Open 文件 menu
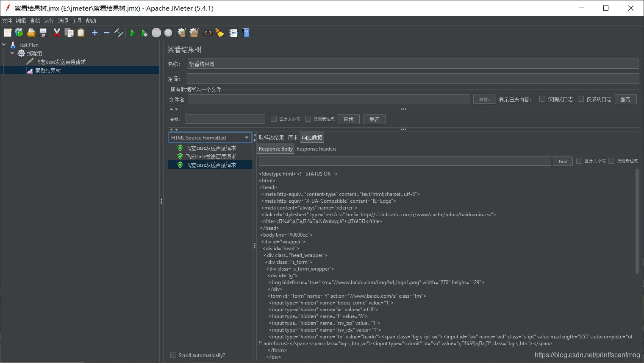 point(7,21)
